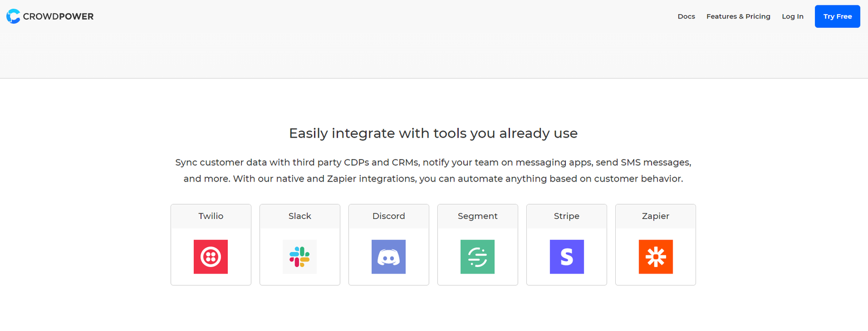The image size is (868, 331).
Task: Click the CrowdPower logo icon
Action: [x=13, y=16]
